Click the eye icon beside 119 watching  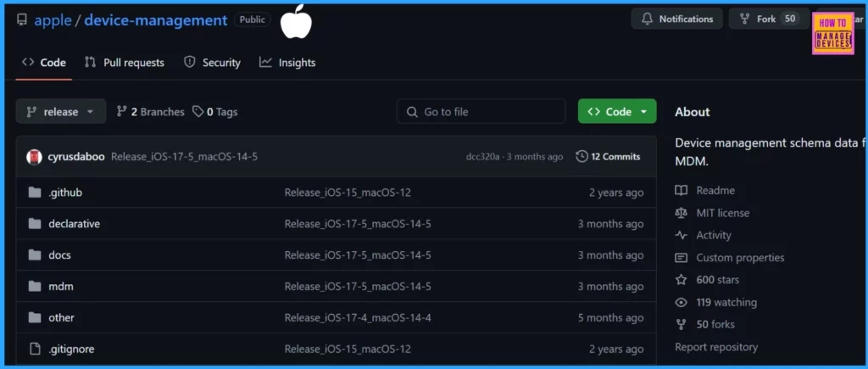[x=681, y=303]
